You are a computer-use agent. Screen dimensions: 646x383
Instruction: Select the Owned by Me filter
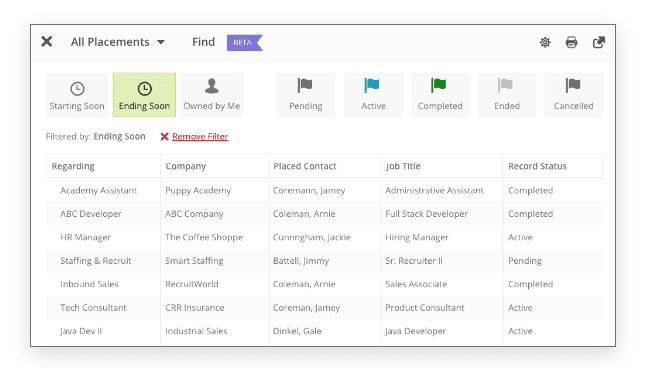(x=212, y=95)
